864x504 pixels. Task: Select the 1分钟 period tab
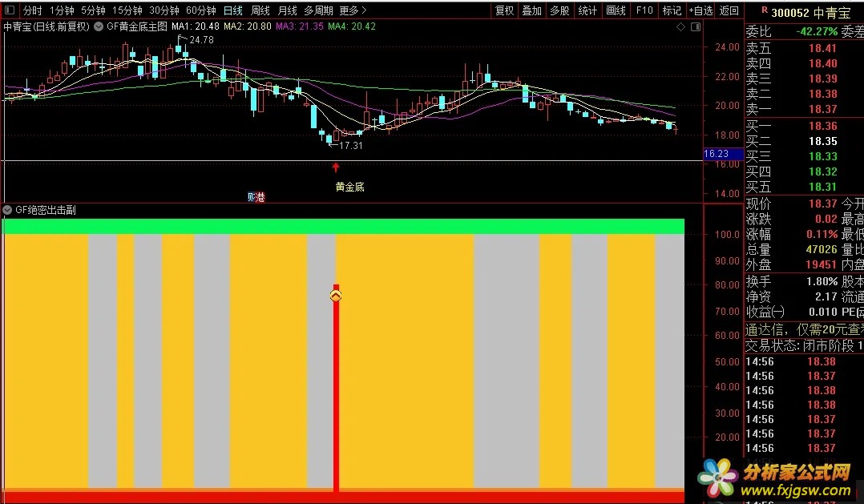click(62, 10)
